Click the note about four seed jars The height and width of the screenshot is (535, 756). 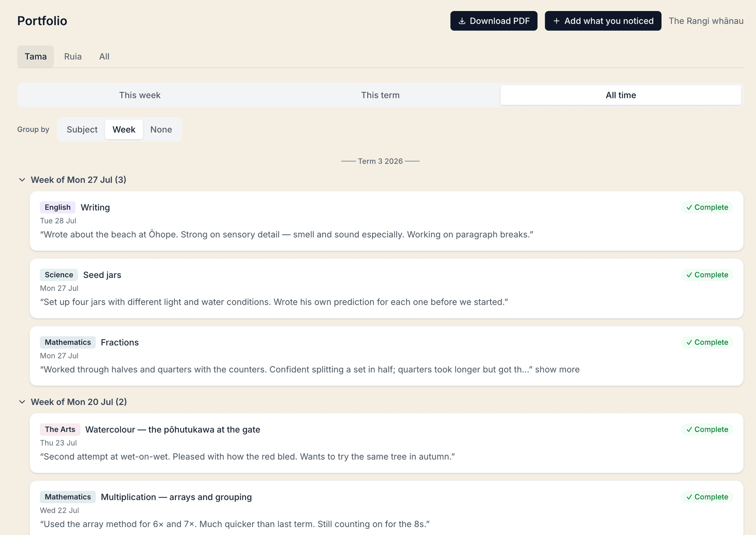click(x=274, y=302)
